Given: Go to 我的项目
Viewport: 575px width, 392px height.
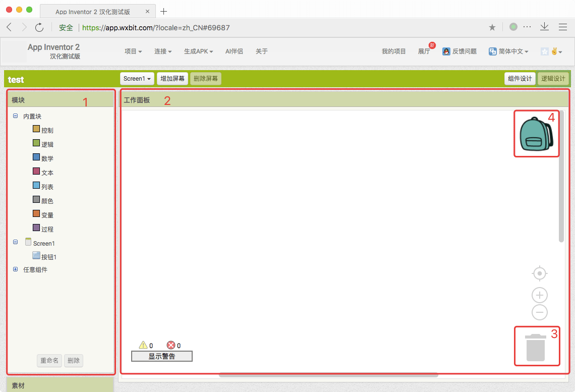Looking at the screenshot, I should [393, 51].
